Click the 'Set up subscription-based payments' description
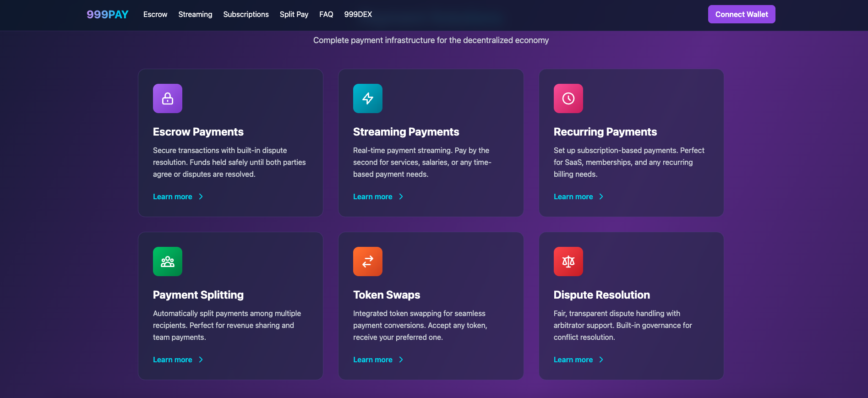Image resolution: width=868 pixels, height=398 pixels. [629, 162]
